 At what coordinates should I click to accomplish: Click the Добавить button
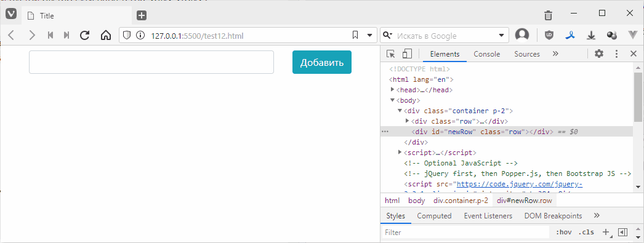322,62
